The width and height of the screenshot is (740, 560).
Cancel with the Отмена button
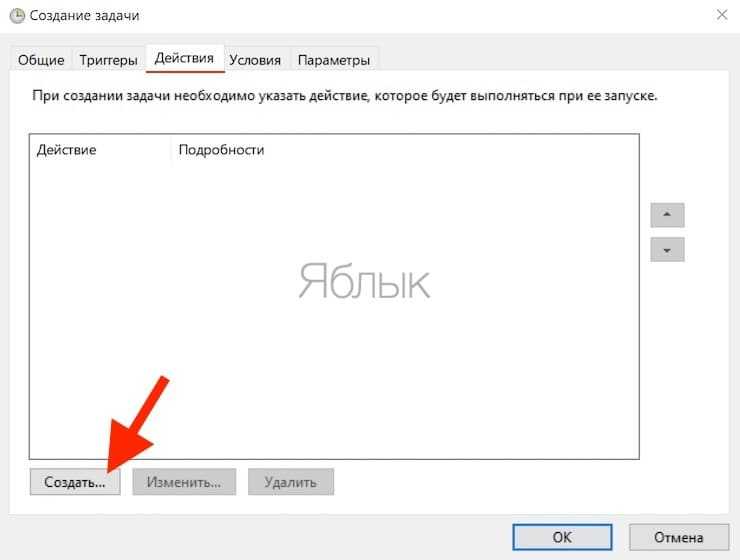pos(679,537)
